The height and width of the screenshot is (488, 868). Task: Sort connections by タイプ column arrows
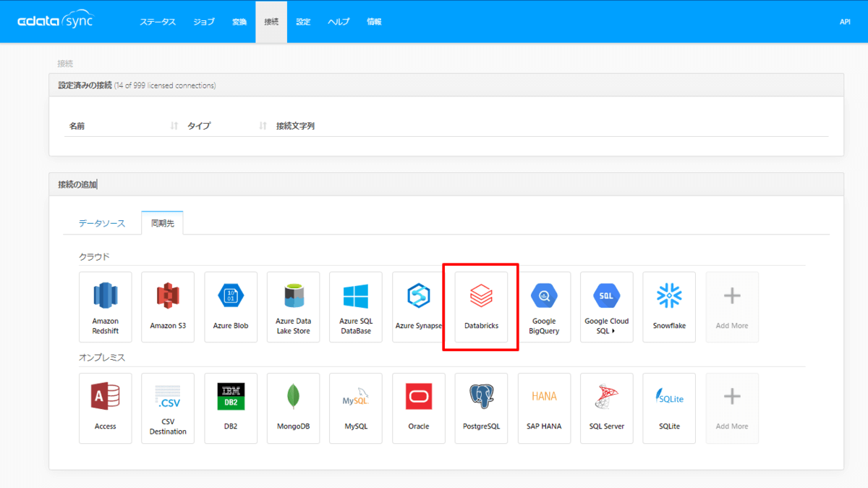click(263, 126)
